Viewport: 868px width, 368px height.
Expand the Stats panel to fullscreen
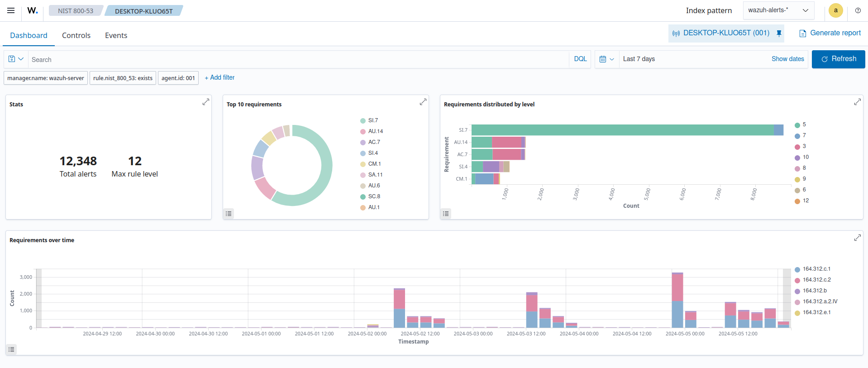click(206, 102)
